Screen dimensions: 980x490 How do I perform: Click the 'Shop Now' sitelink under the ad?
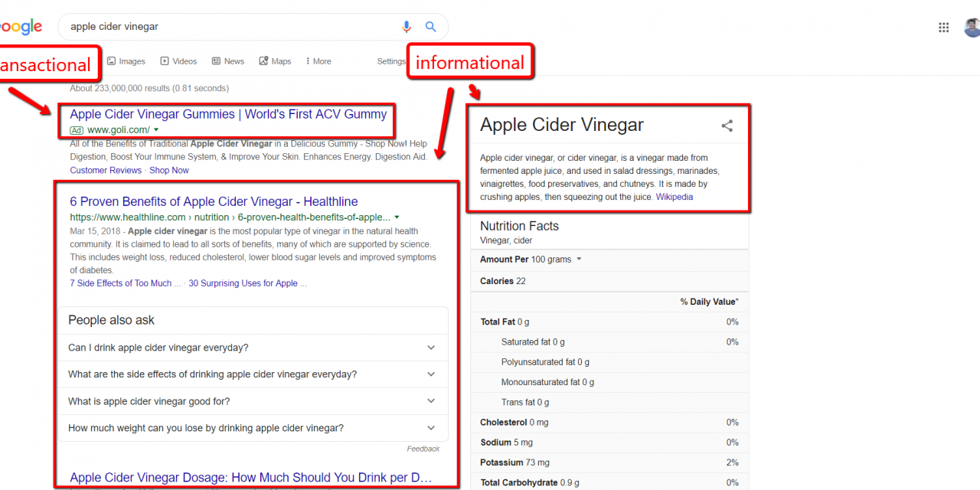coord(168,169)
